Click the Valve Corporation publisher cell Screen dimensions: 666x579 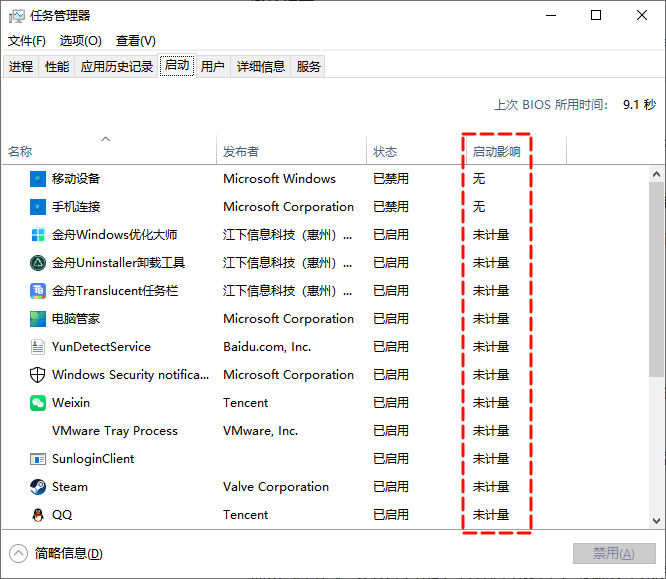pos(276,487)
